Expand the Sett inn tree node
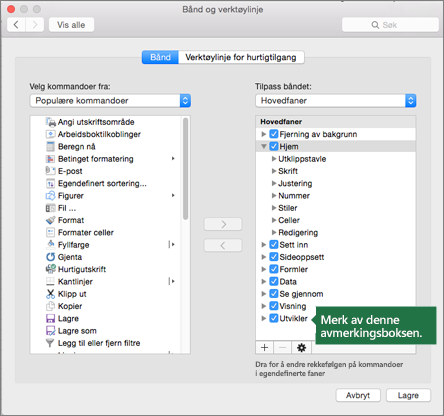This screenshot has width=444, height=416. (264, 245)
